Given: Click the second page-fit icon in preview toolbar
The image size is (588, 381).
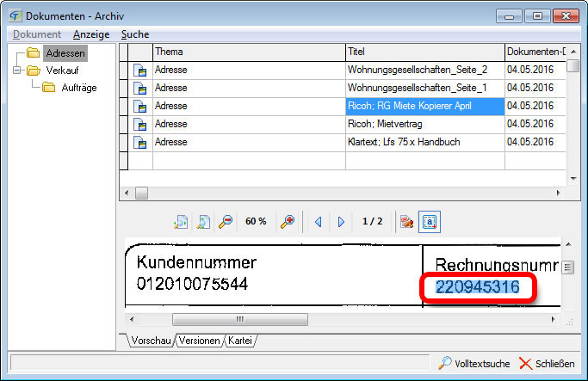Looking at the screenshot, I should pyautogui.click(x=203, y=221).
